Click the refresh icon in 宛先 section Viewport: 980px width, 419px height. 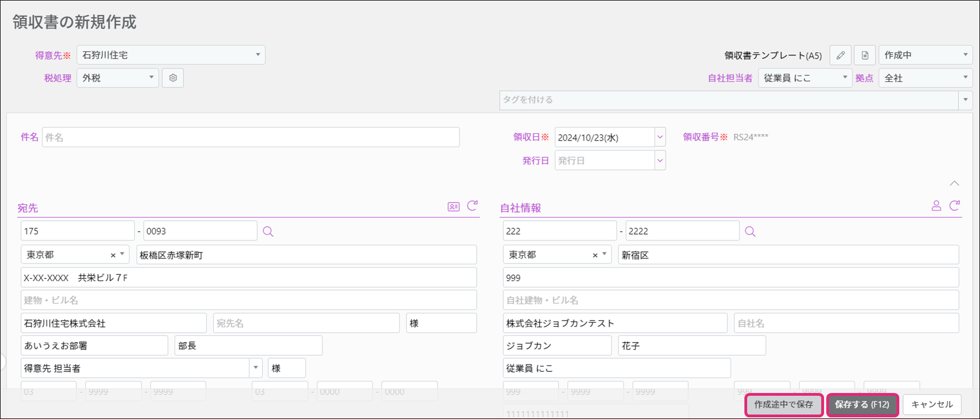(x=472, y=206)
